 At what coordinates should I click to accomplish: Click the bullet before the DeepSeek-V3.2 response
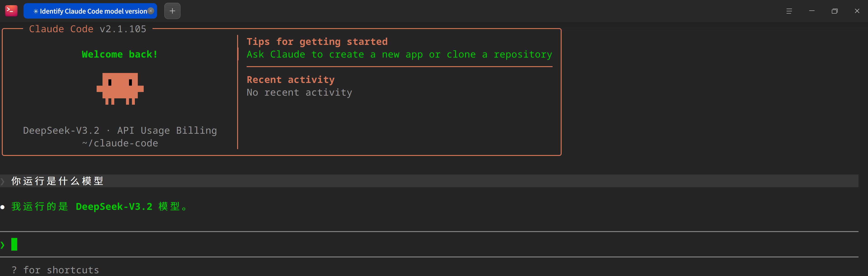coord(3,207)
